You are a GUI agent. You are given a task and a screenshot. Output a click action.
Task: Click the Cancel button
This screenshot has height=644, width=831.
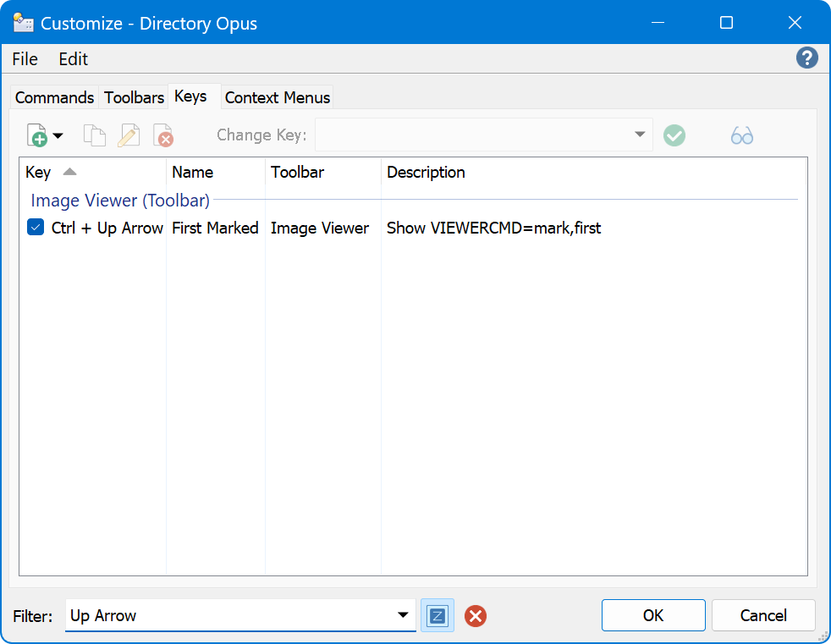click(763, 615)
